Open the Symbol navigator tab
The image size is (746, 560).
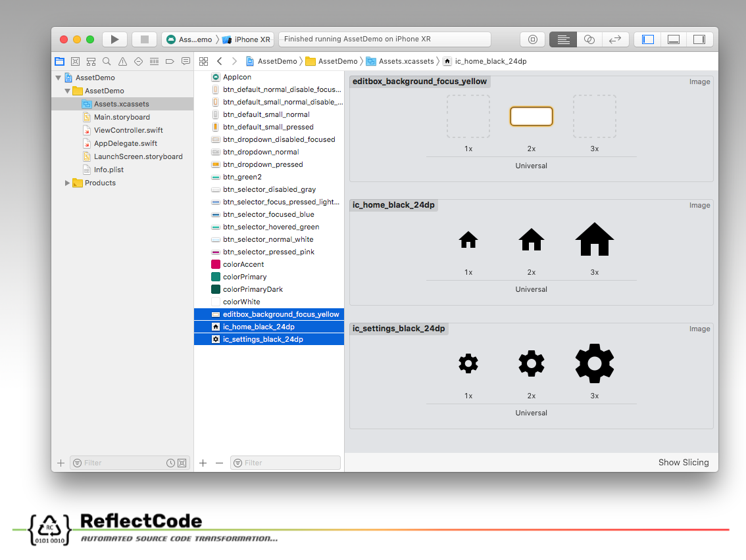(91, 61)
